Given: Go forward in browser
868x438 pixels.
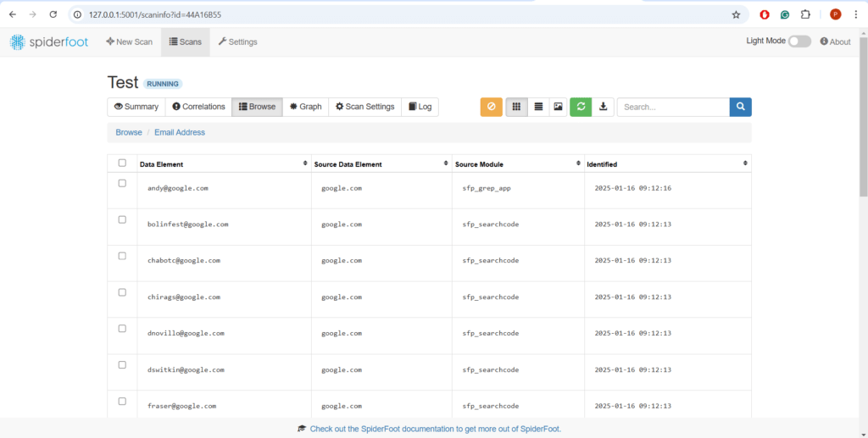Looking at the screenshot, I should click(33, 15).
